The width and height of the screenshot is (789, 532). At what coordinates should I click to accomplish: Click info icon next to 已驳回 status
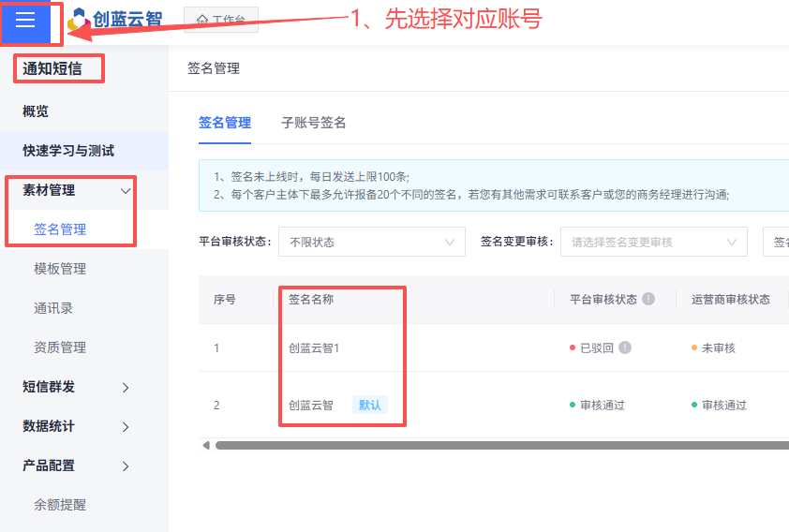tap(625, 347)
